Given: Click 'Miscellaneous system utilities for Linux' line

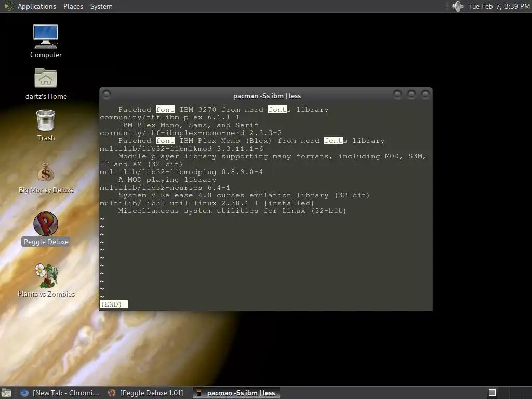Looking at the screenshot, I should point(232,211).
